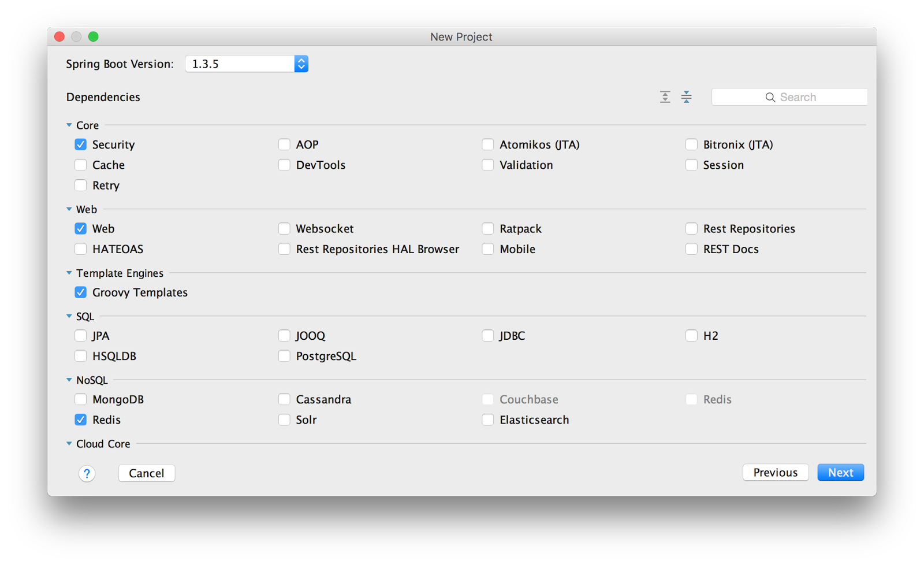Close the New Project dialog

[59, 36]
